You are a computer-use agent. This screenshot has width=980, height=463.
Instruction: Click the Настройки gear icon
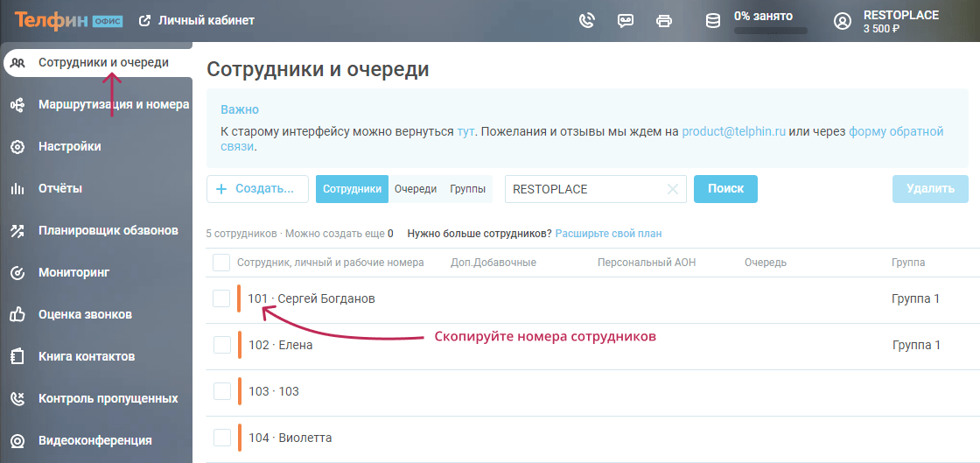click(x=17, y=147)
